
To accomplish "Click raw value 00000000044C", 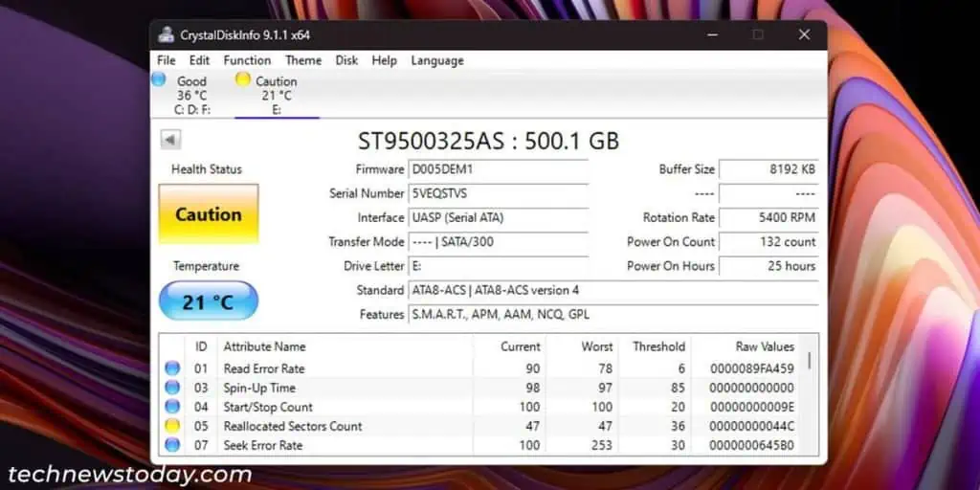I will point(752,426).
